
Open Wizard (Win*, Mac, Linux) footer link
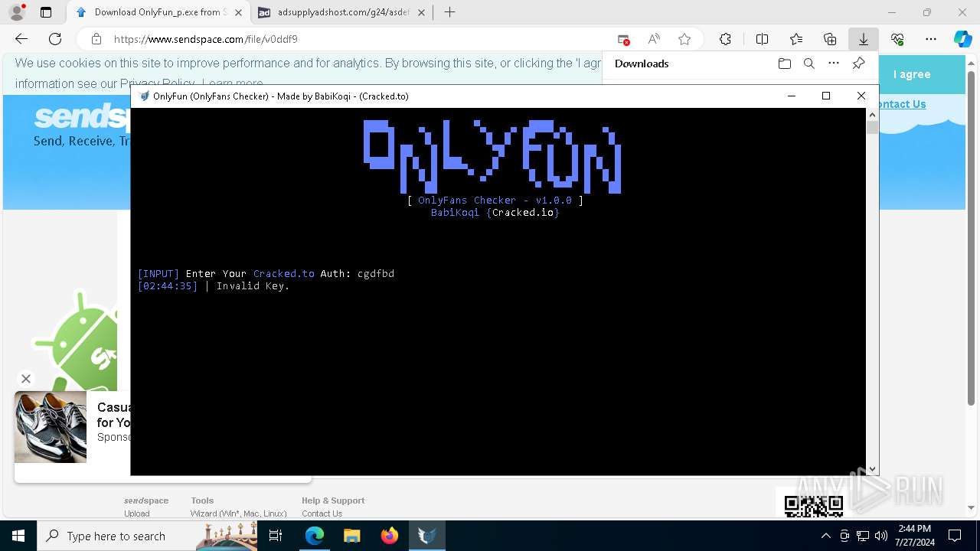(238, 514)
